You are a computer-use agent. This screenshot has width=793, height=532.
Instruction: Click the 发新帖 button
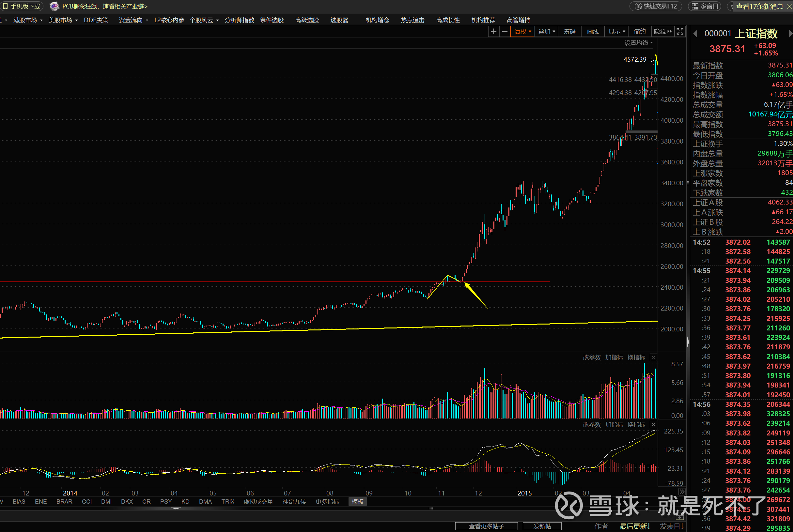point(542,526)
